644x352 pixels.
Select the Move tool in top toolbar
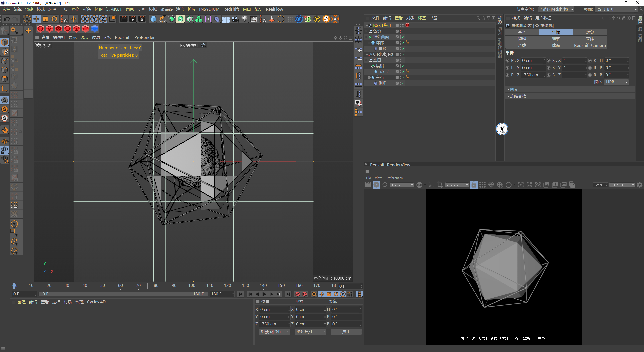coord(36,19)
